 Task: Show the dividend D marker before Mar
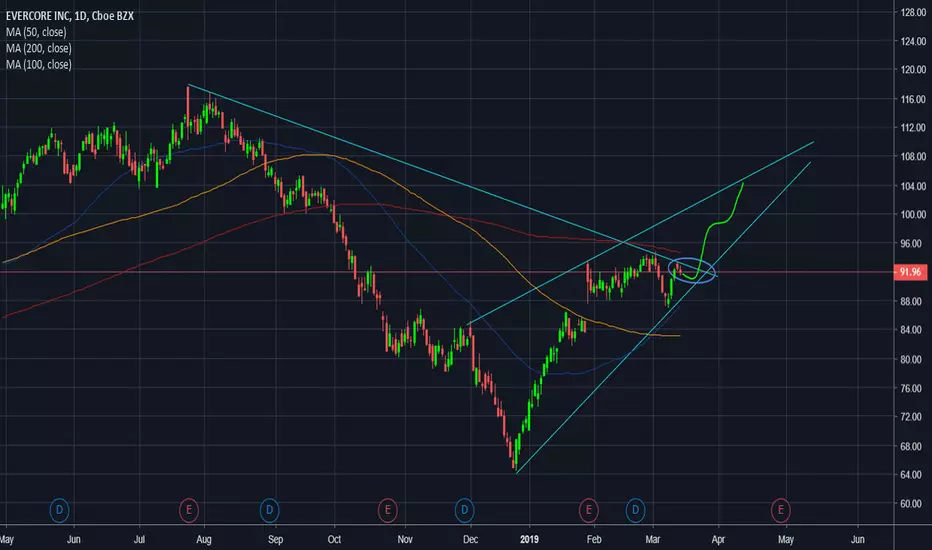635,510
